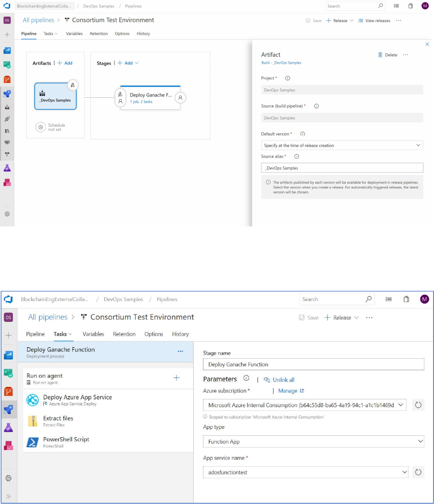Add a task to Run on agent
Screen dimensions: 434x504
tap(177, 378)
